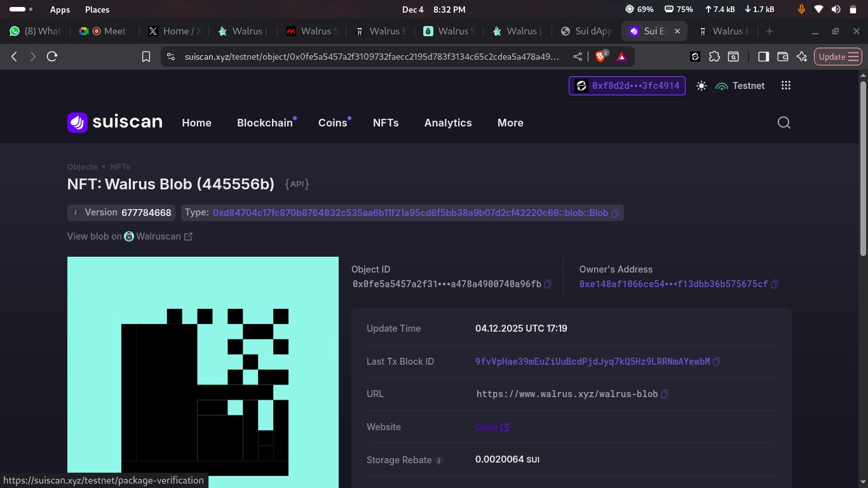This screenshot has width=868, height=488.
Task: Copy the Owner's Address
Action: pyautogui.click(x=775, y=284)
